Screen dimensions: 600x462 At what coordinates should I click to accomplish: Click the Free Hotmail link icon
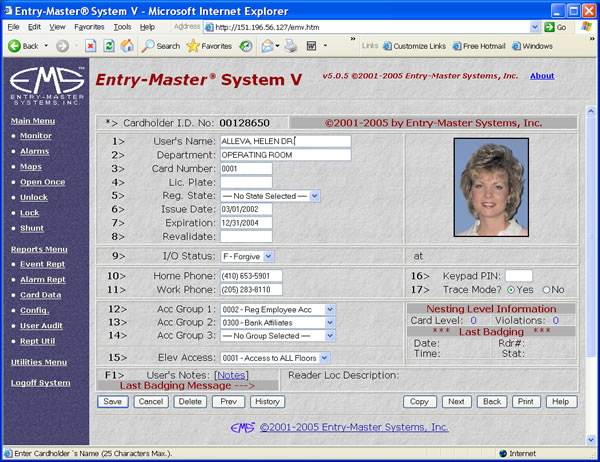457,46
